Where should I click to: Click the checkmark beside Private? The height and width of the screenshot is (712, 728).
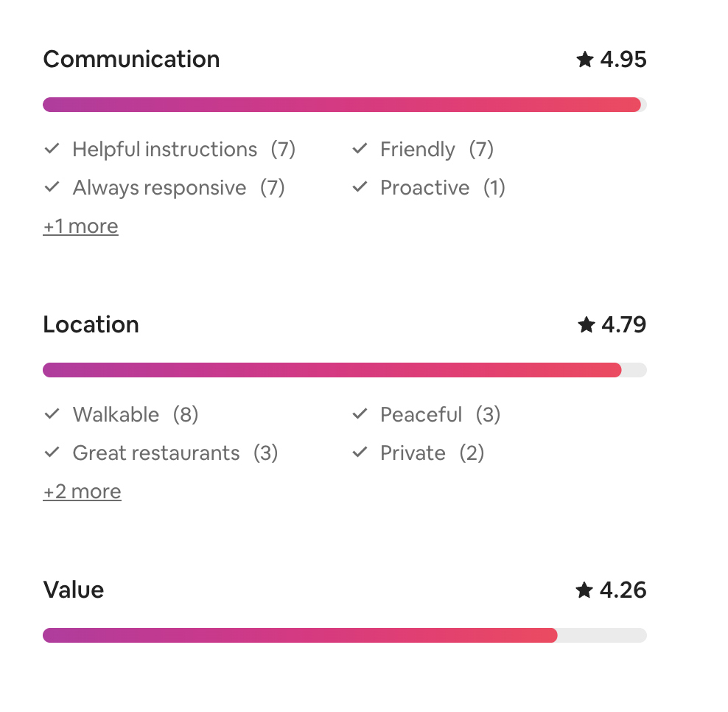click(x=360, y=453)
